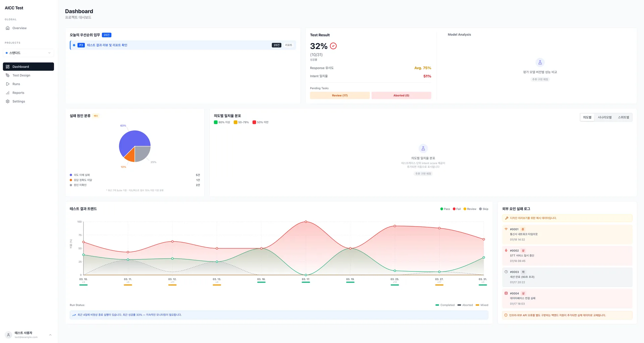Screen dimensions: 644x343
Task: Click the Model Analysis flask icon
Action: coord(540,62)
